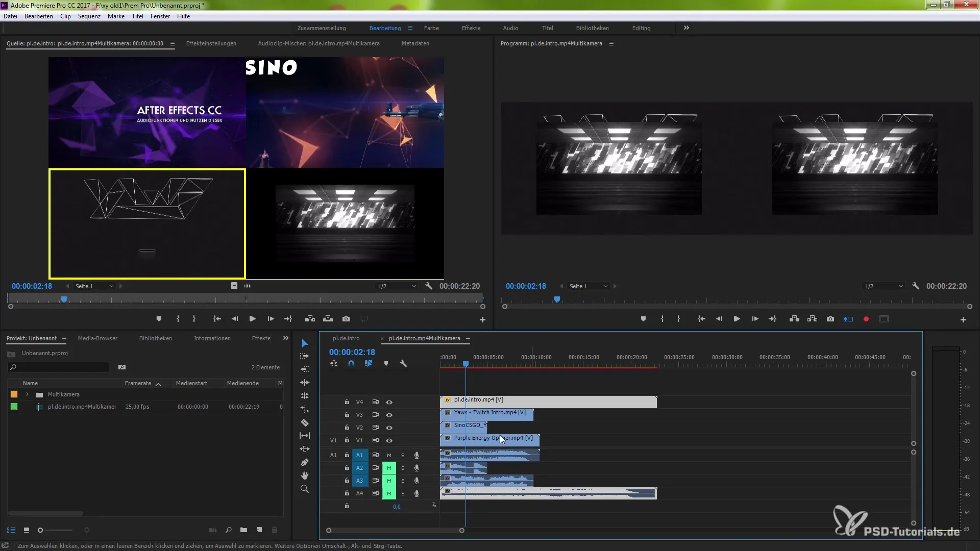Select the Hand tool
Viewport: 980px width, 551px height.
(305, 475)
